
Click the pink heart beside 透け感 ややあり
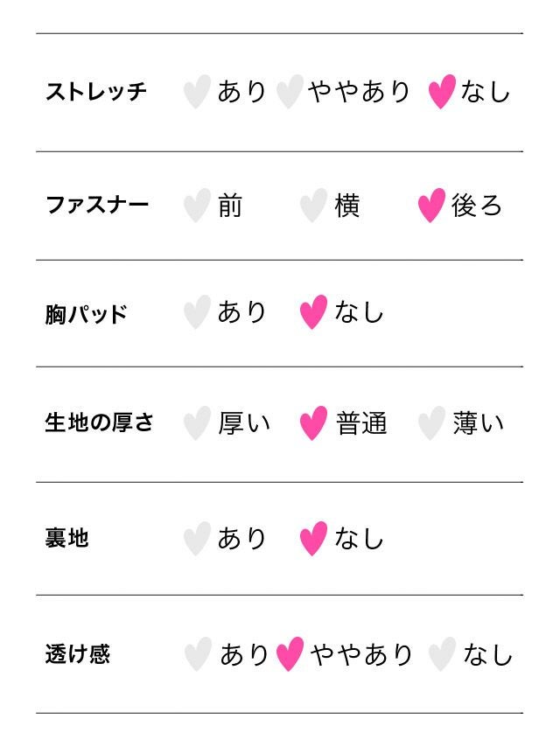[290, 654]
